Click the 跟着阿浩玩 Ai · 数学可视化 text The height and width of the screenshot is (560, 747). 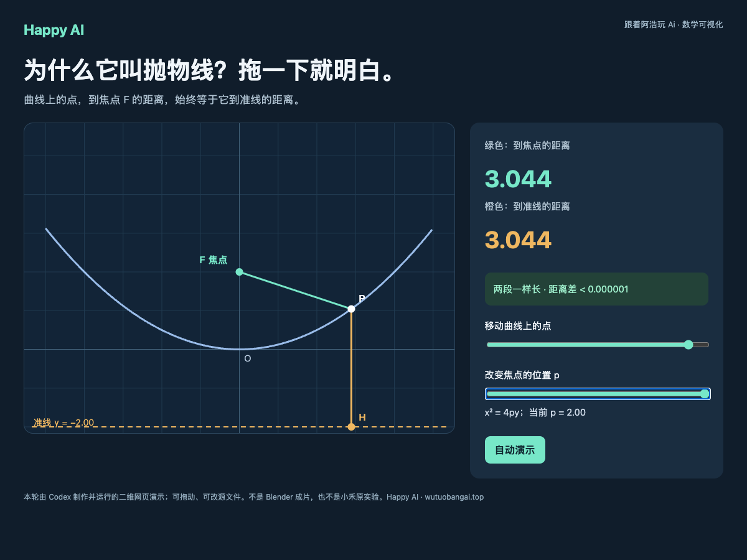pyautogui.click(x=674, y=25)
